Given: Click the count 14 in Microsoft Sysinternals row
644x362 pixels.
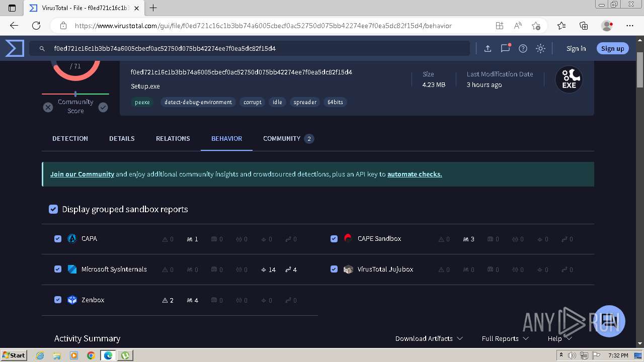Looking at the screenshot, I should (x=268, y=269).
